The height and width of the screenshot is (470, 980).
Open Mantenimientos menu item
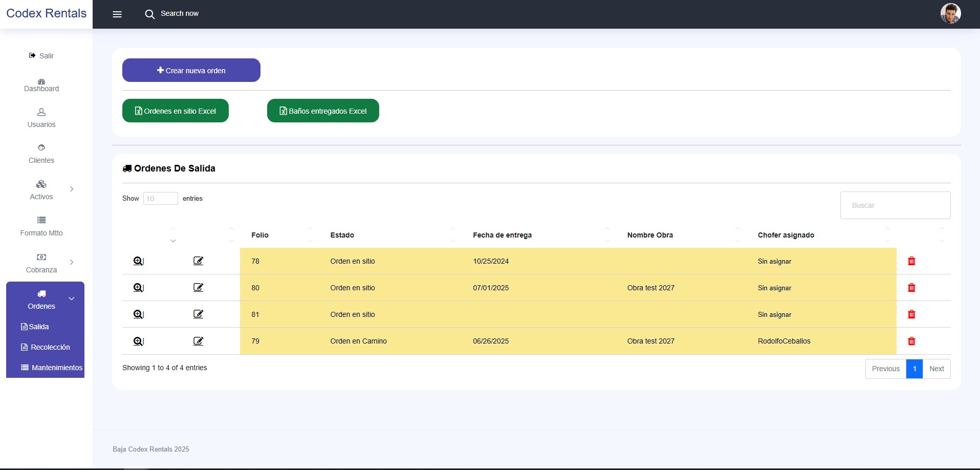pyautogui.click(x=51, y=368)
